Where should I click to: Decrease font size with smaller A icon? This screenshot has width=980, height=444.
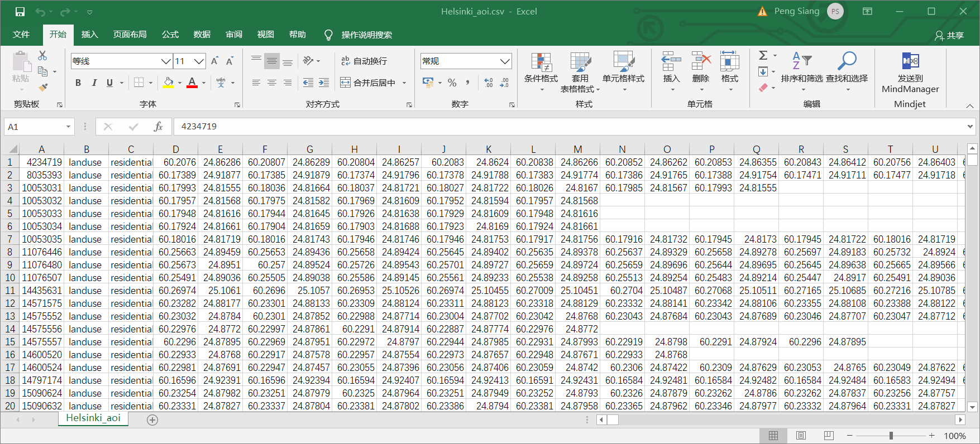pos(230,61)
